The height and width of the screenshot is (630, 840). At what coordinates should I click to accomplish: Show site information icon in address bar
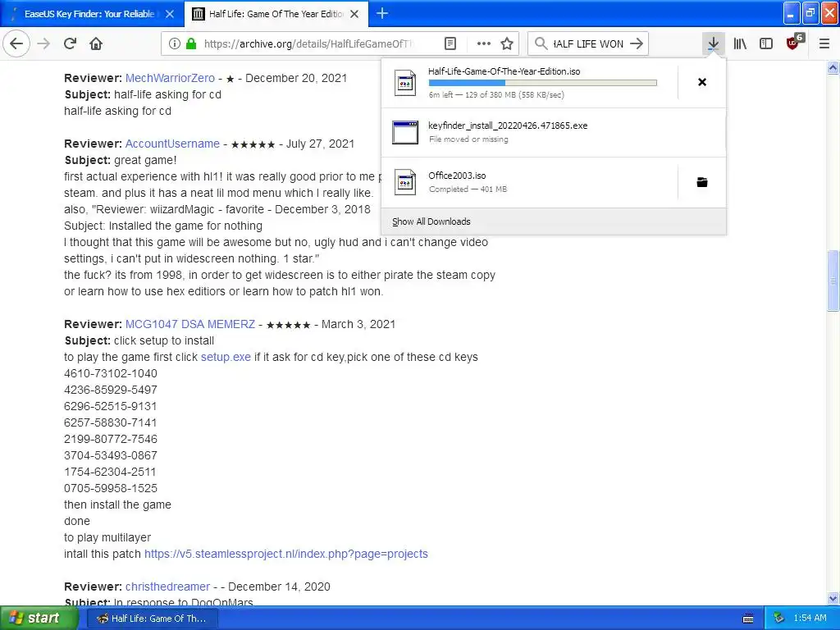(174, 44)
